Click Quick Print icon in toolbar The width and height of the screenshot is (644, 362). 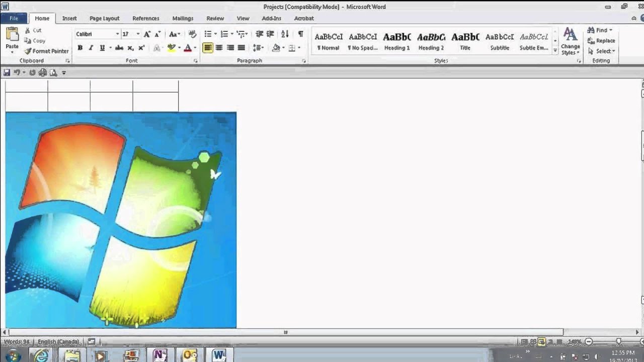tap(43, 72)
